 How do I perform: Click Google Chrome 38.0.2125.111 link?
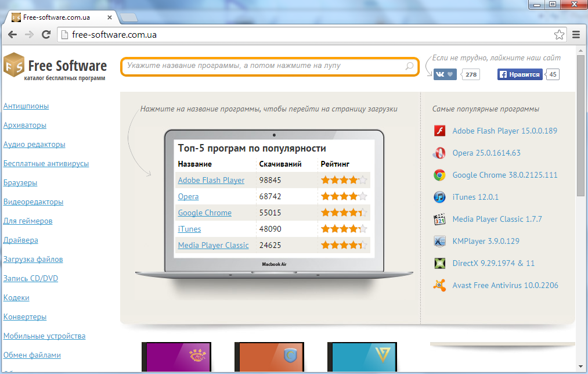tap(505, 175)
